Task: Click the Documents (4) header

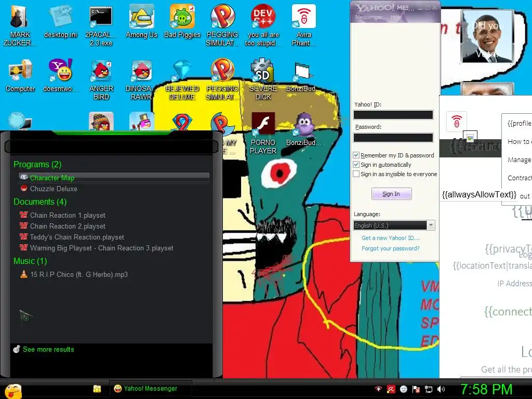Action: pyautogui.click(x=40, y=202)
